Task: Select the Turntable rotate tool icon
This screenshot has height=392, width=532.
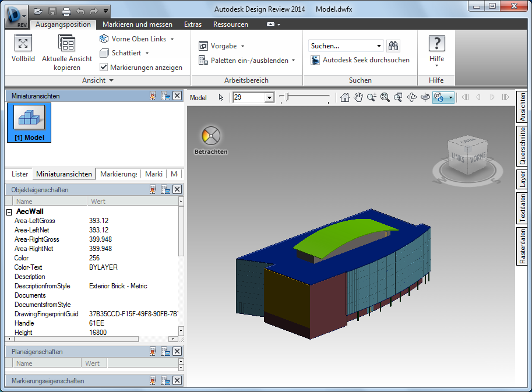Action: coord(425,97)
